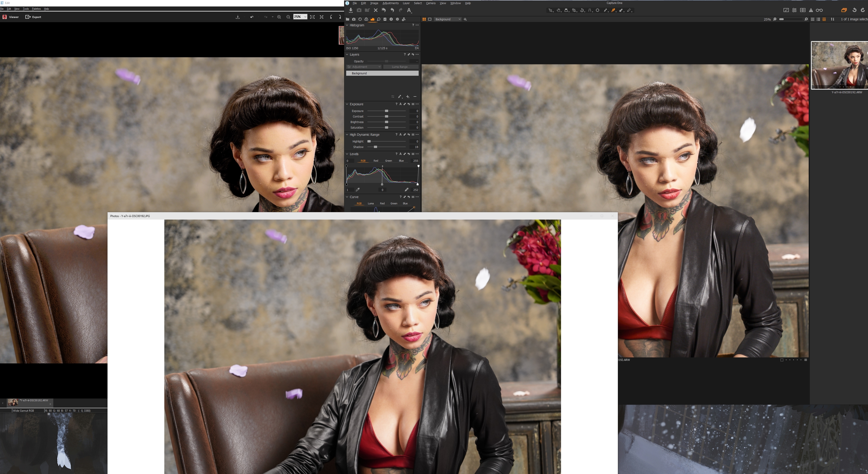This screenshot has width=868, height=474.
Task: Click the Import images download icon
Action: click(x=351, y=10)
